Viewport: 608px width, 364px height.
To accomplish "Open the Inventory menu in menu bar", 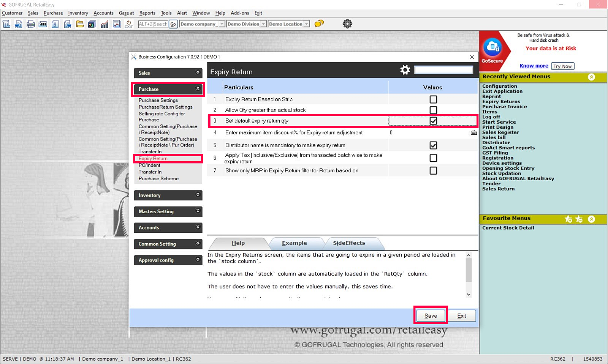I will (x=78, y=13).
